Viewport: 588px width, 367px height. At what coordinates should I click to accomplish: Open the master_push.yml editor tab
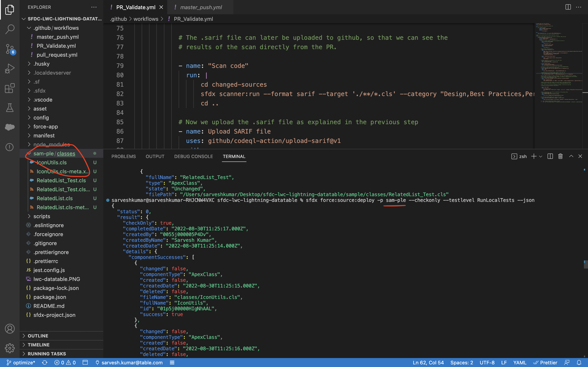pos(201,7)
